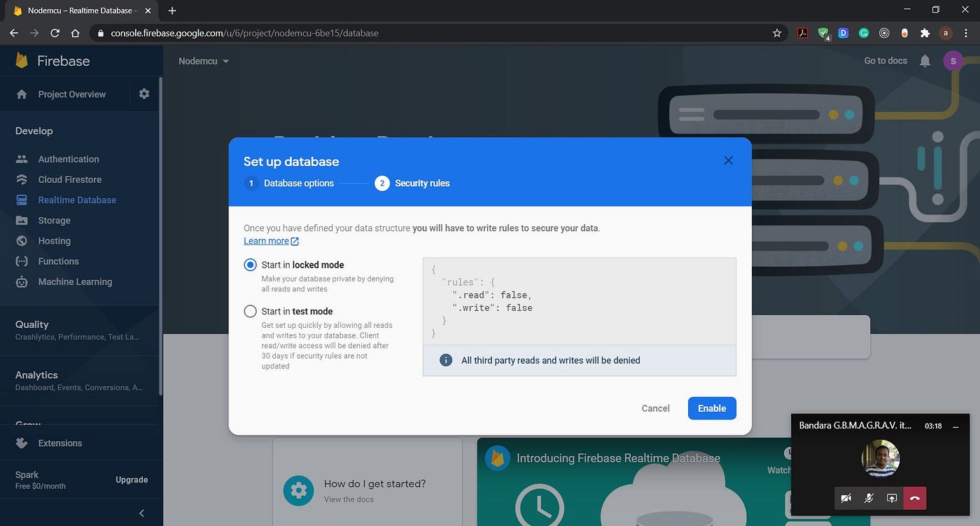Open the purple account avatar
Viewport: 980px width, 526px height.
tap(953, 61)
